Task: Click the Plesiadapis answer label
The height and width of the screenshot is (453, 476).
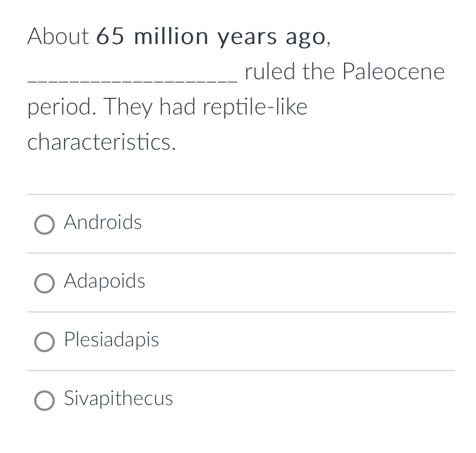Action: tap(111, 340)
